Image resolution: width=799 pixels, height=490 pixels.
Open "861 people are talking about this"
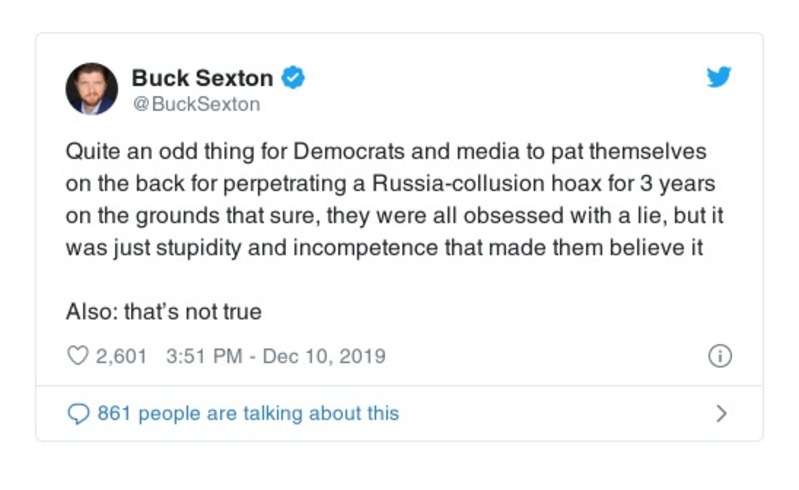[248, 413]
